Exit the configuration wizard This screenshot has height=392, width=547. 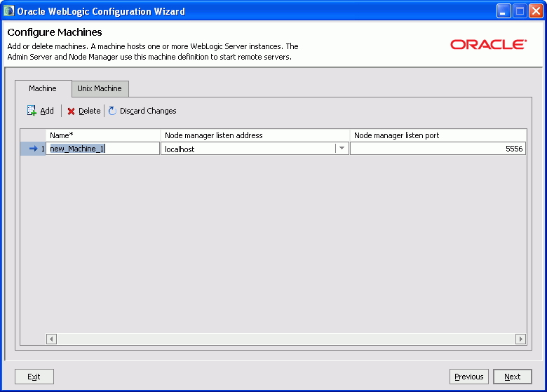[x=34, y=377]
